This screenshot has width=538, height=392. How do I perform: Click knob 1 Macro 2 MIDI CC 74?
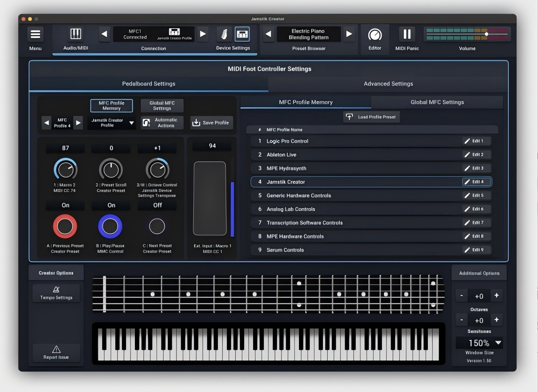click(x=65, y=170)
